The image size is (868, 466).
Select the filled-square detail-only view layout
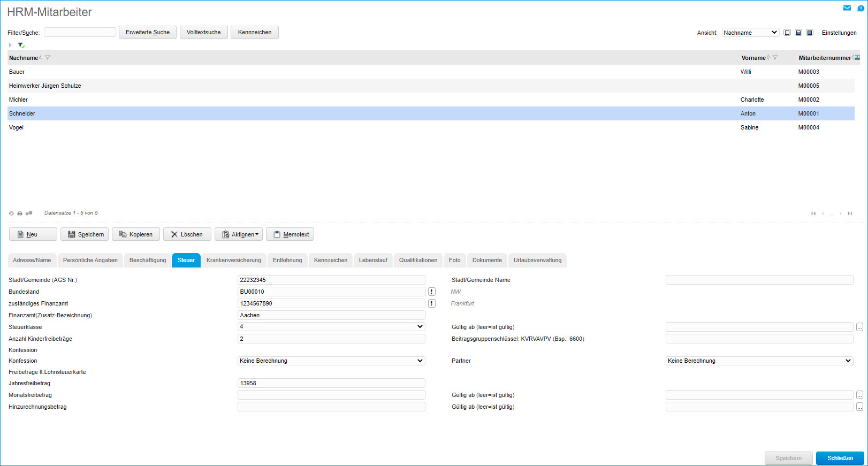tap(810, 33)
